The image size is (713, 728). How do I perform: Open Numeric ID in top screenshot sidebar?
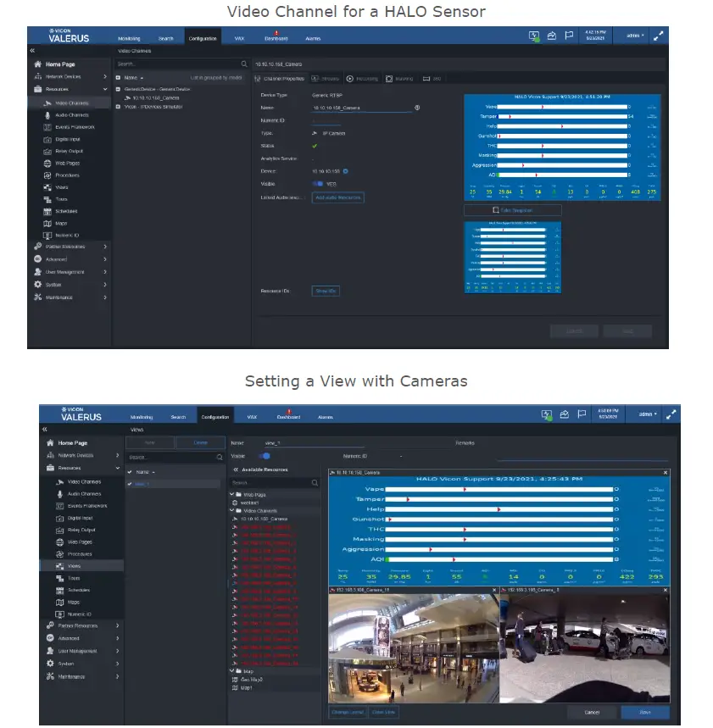(67, 235)
